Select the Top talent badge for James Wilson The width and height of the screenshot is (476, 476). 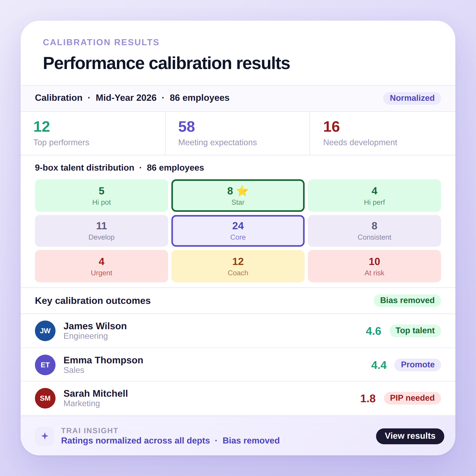point(415,331)
